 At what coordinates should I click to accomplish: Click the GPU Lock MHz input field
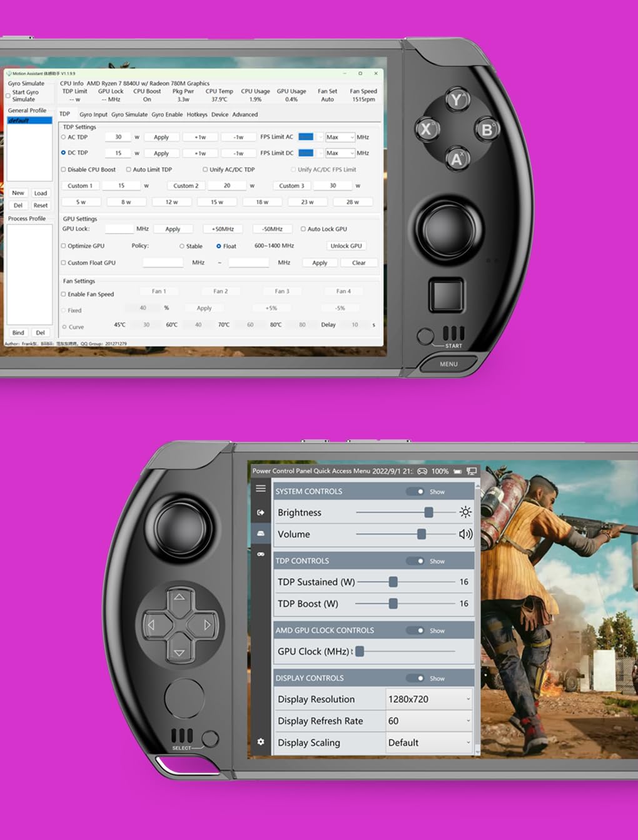[119, 229]
